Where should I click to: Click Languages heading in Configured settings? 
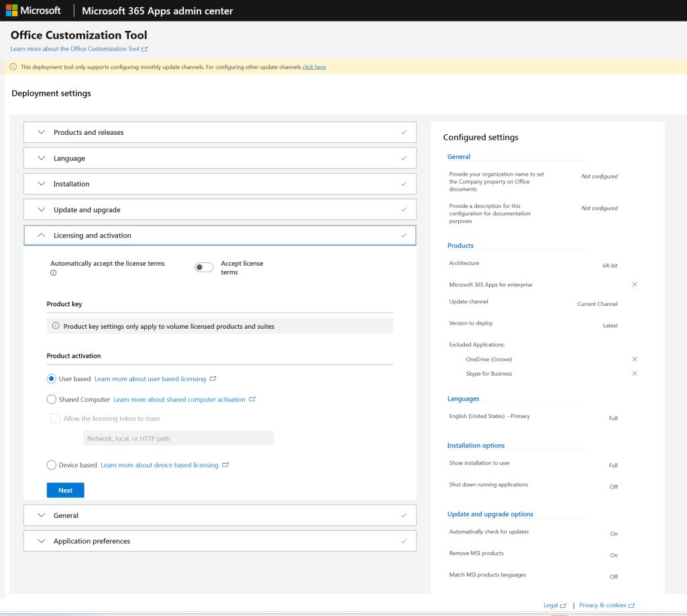click(463, 399)
